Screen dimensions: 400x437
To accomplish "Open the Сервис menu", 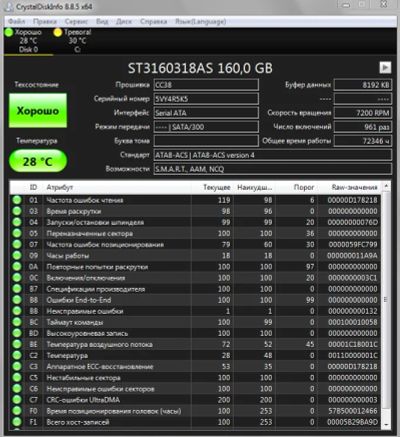I will coord(76,22).
